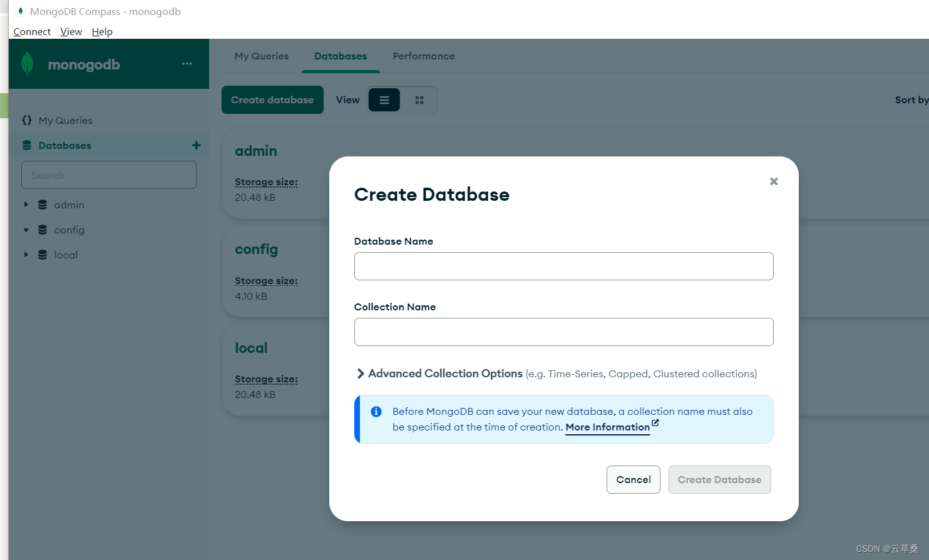Image resolution: width=929 pixels, height=560 pixels.
Task: Select the curly braces icon beside My Queries
Action: click(x=26, y=120)
